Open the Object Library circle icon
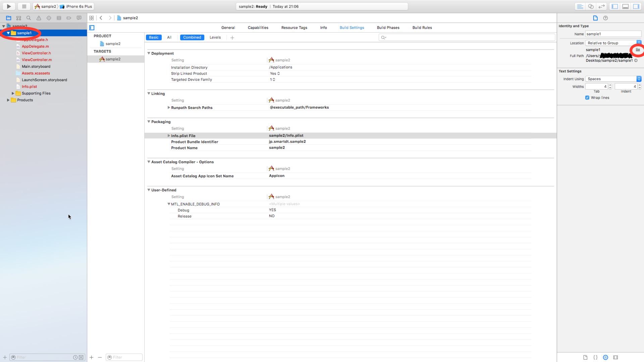This screenshot has height=362, width=644. [x=605, y=357]
